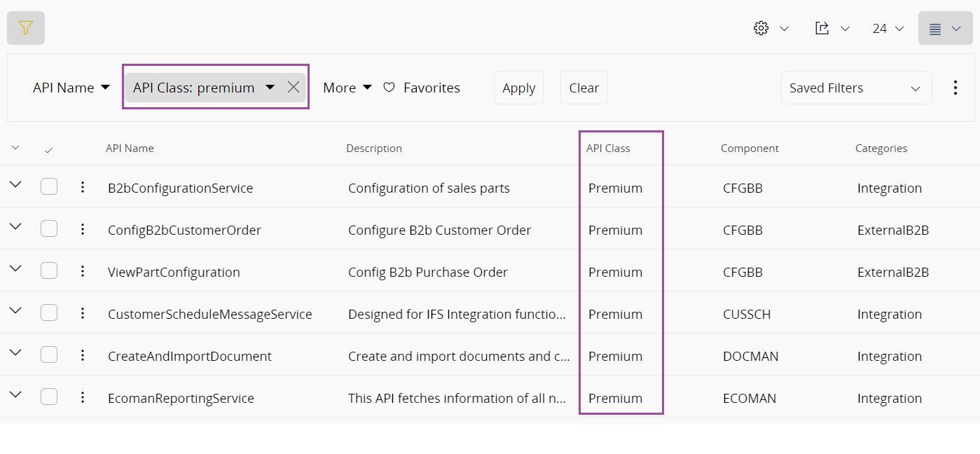Image resolution: width=980 pixels, height=454 pixels.
Task: Open row actions for B2bConfigurationService
Action: (x=83, y=187)
